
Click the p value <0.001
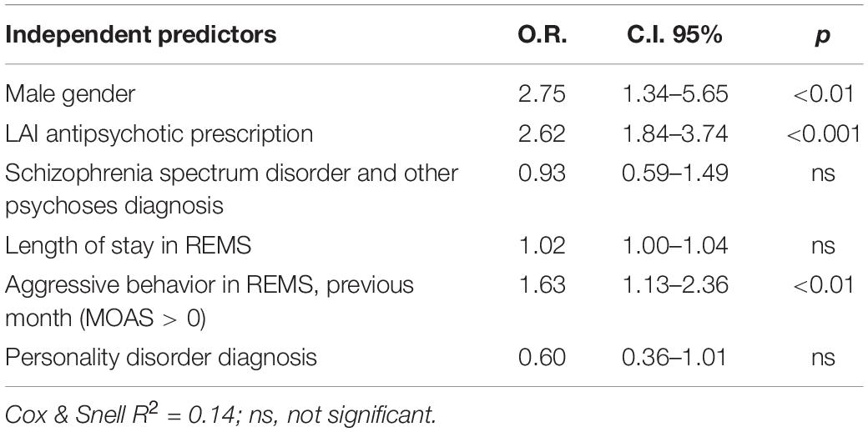821,134
